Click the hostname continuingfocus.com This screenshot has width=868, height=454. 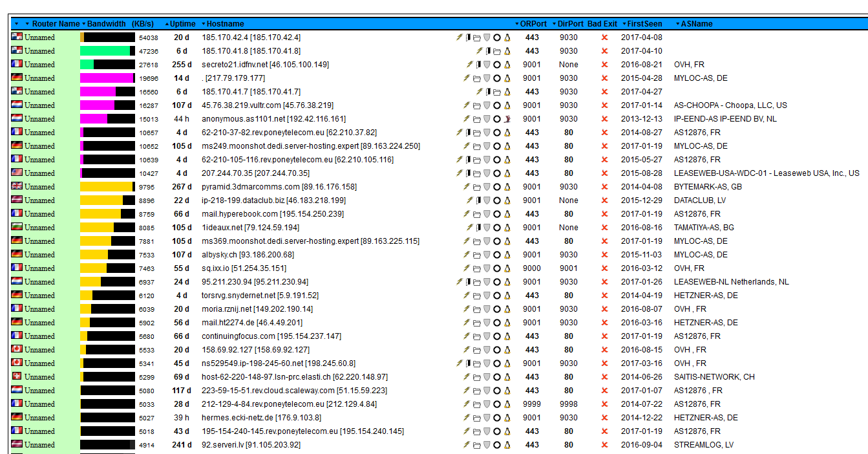(x=238, y=336)
